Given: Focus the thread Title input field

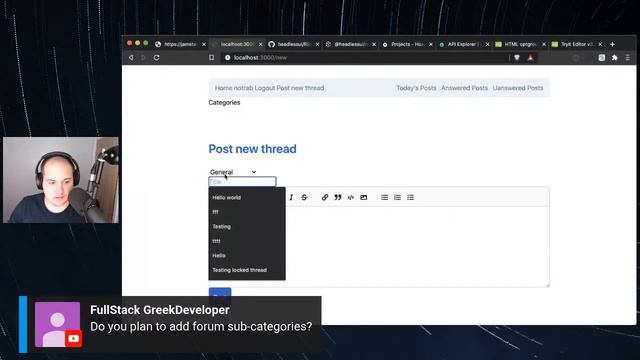Looking at the screenshot, I should point(242,182).
